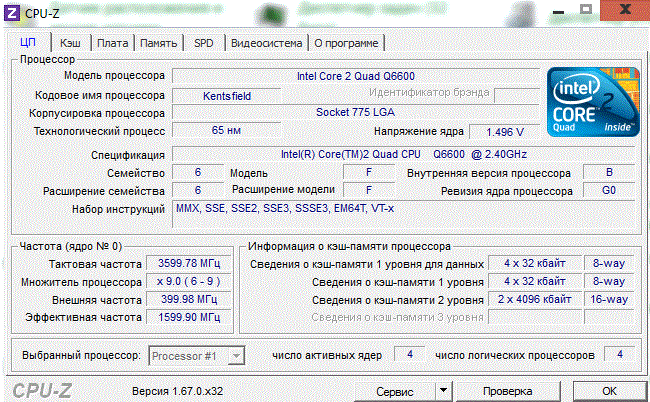Switch to the ЦП tab
The image size is (650, 402).
click(28, 43)
